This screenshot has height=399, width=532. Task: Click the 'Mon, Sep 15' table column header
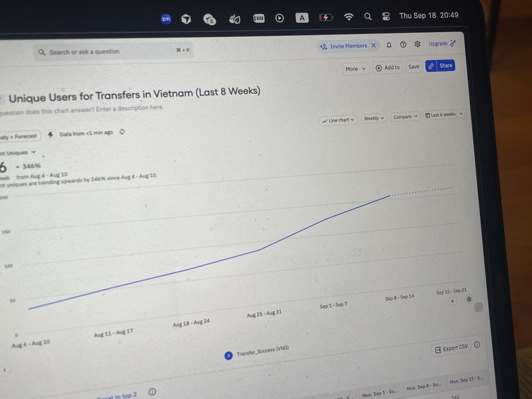(x=466, y=380)
